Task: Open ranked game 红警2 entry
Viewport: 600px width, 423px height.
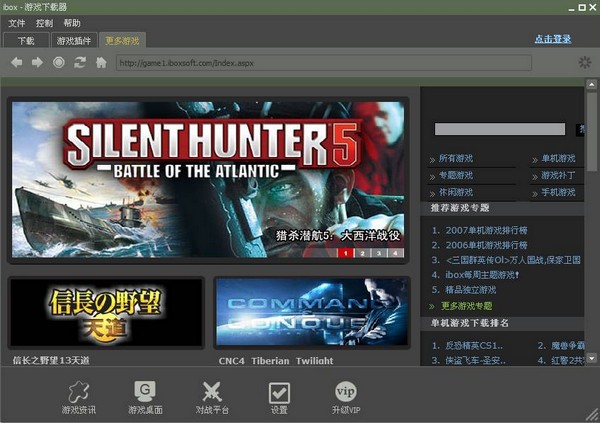Action: (567, 360)
